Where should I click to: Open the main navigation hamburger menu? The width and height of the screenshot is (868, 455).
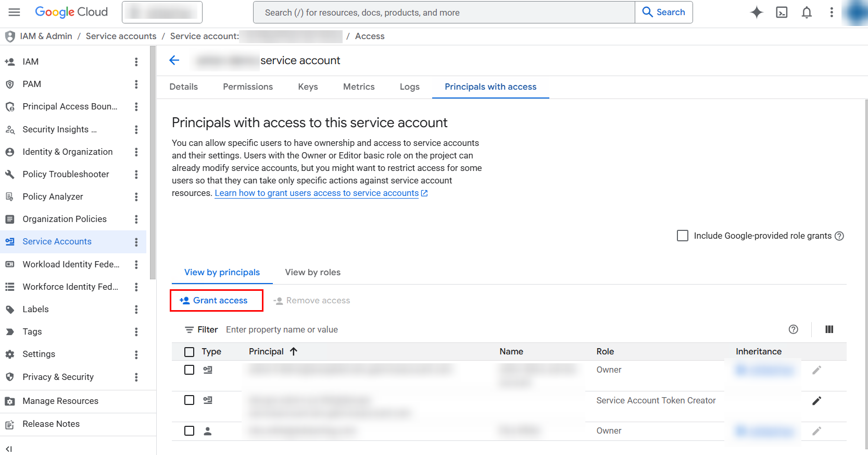(x=14, y=12)
